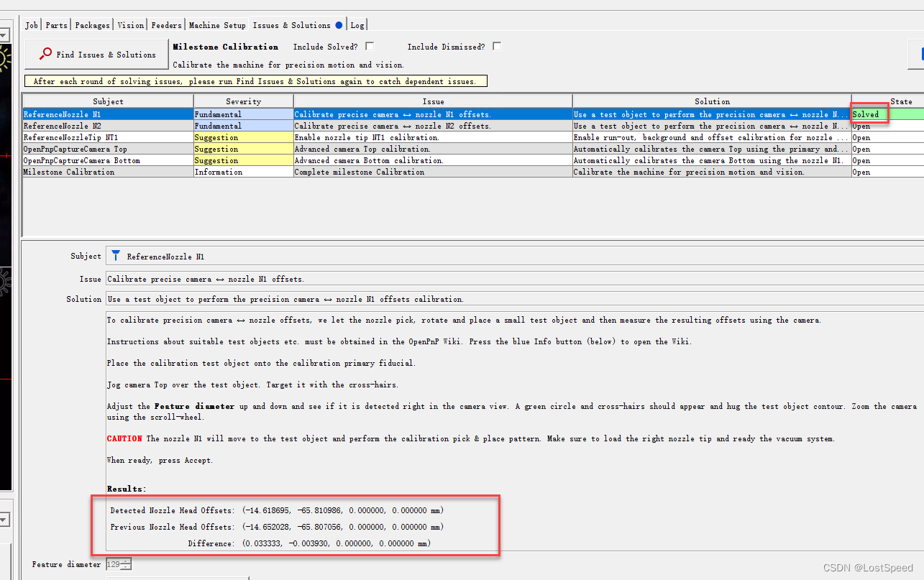
Task: Select the Milestone Calibration table row
Action: (x=473, y=172)
